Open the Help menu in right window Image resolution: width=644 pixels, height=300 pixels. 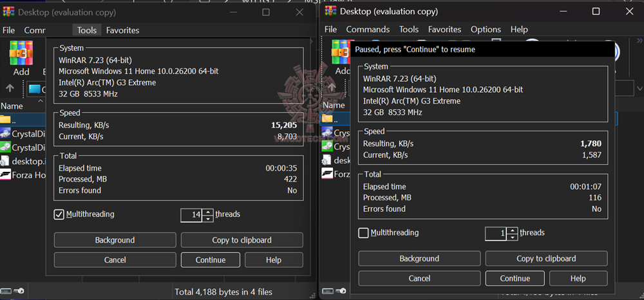(518, 30)
